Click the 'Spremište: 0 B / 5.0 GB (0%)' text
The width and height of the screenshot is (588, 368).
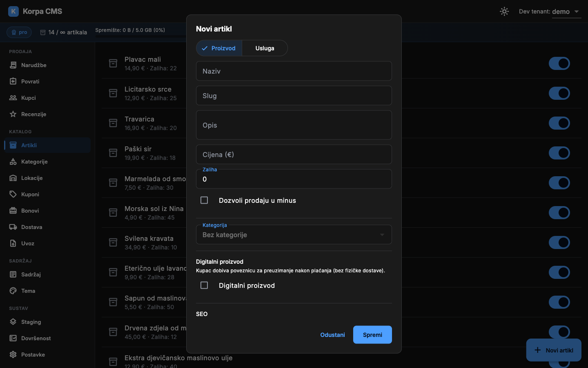130,30
